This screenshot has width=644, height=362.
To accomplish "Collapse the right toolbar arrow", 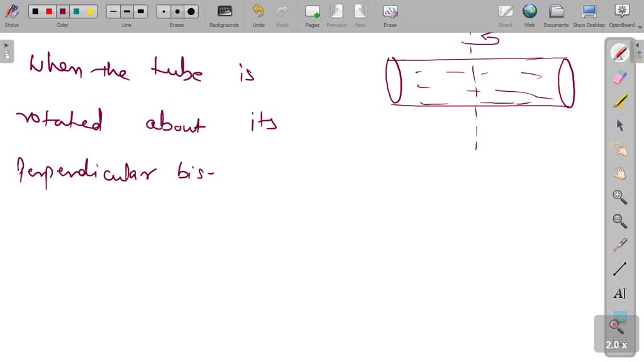I will [x=638, y=45].
